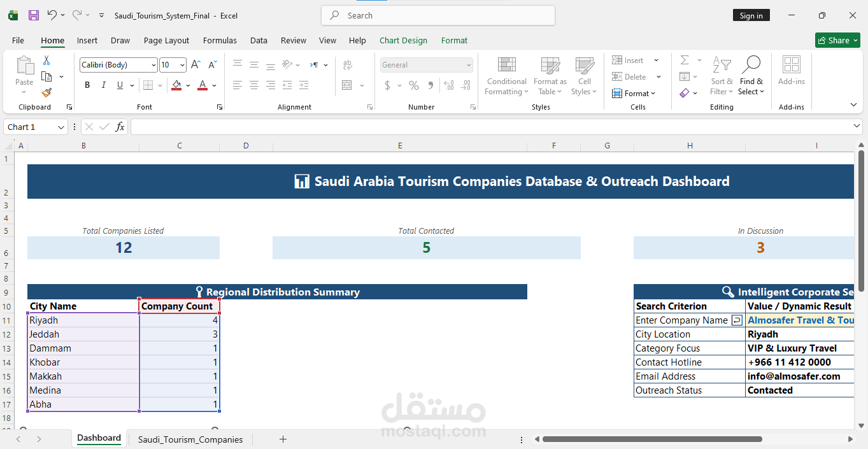Switch to the Saudi_Tourism_Companies sheet

(x=190, y=439)
